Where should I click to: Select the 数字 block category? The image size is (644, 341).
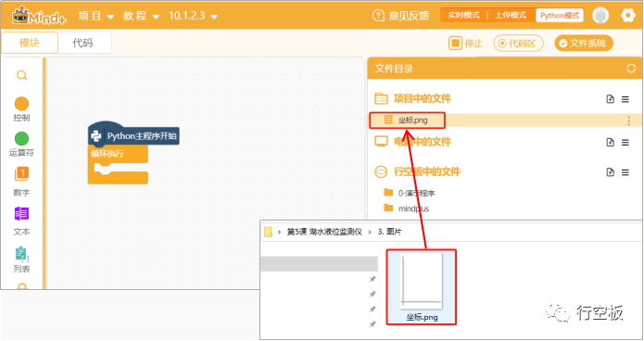pyautogui.click(x=21, y=182)
